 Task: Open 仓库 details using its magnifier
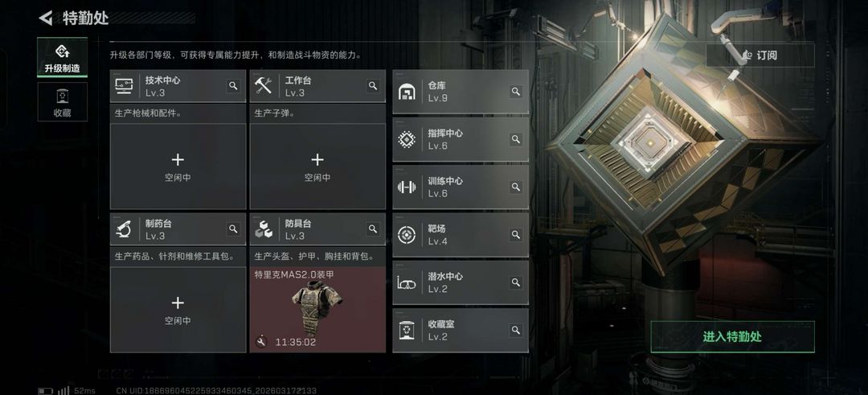click(516, 92)
